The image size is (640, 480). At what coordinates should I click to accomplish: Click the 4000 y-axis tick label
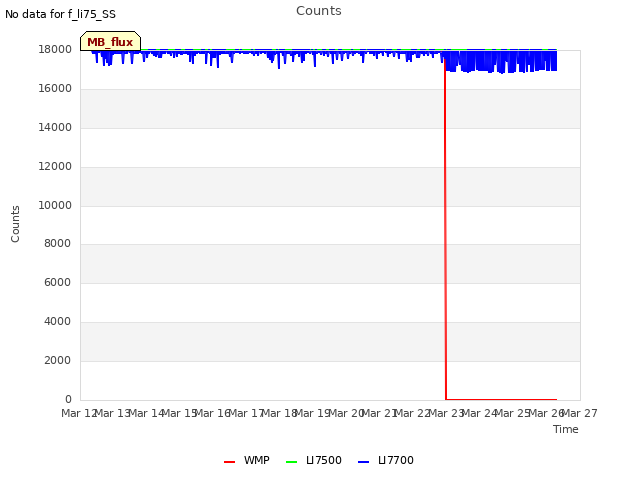coord(58,321)
